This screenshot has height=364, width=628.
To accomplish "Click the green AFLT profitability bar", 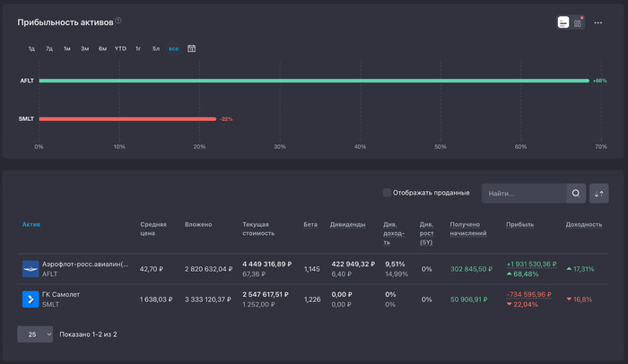I will pos(313,81).
